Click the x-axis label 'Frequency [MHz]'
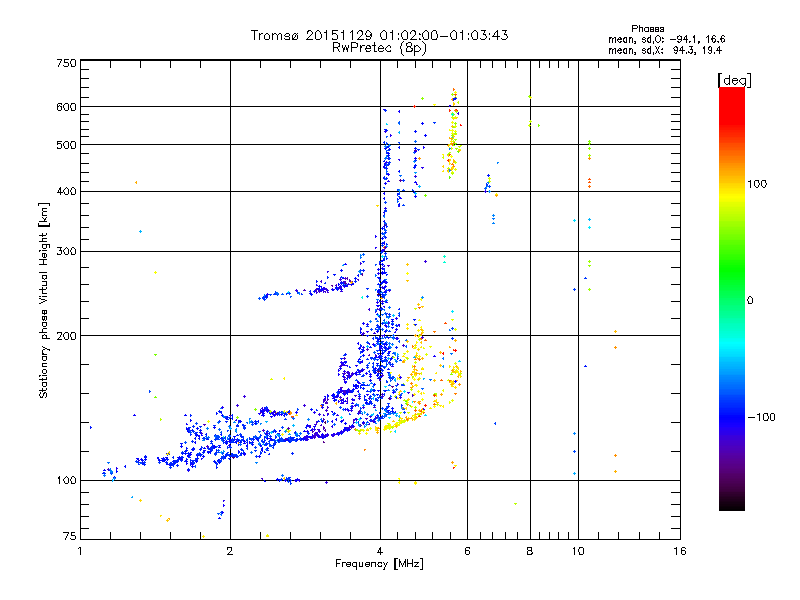Viewport: 800px width, 600px height. pyautogui.click(x=379, y=564)
